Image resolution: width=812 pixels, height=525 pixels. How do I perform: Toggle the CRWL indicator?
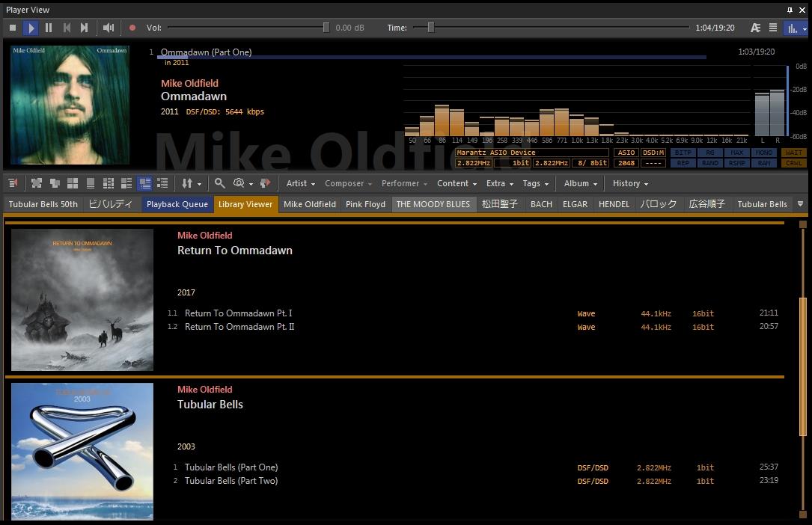coord(793,163)
